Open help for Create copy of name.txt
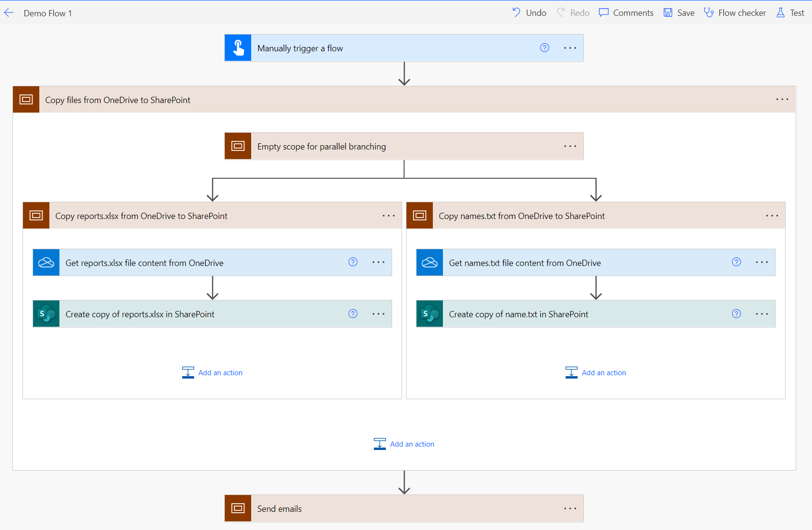812x530 pixels. (x=736, y=314)
